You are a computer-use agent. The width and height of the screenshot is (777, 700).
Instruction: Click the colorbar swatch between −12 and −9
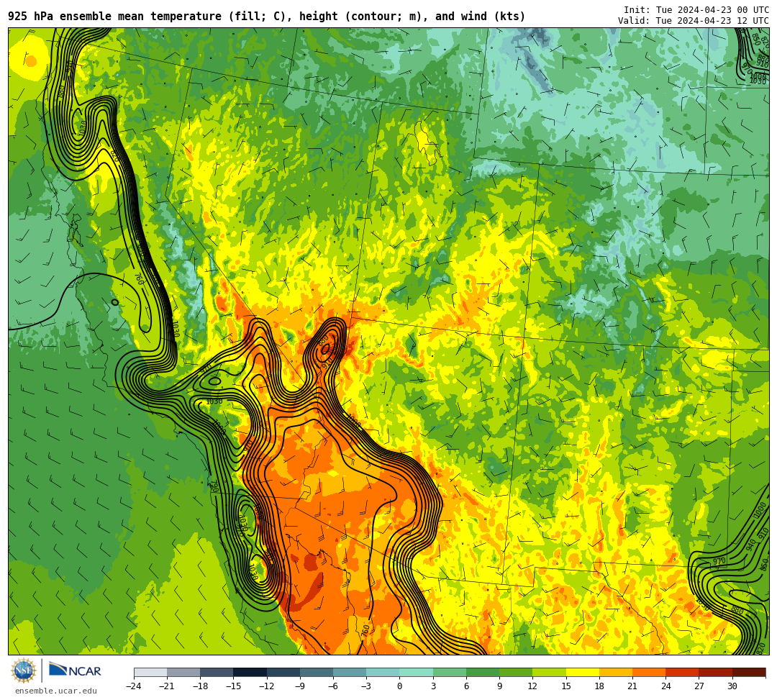[x=283, y=672]
